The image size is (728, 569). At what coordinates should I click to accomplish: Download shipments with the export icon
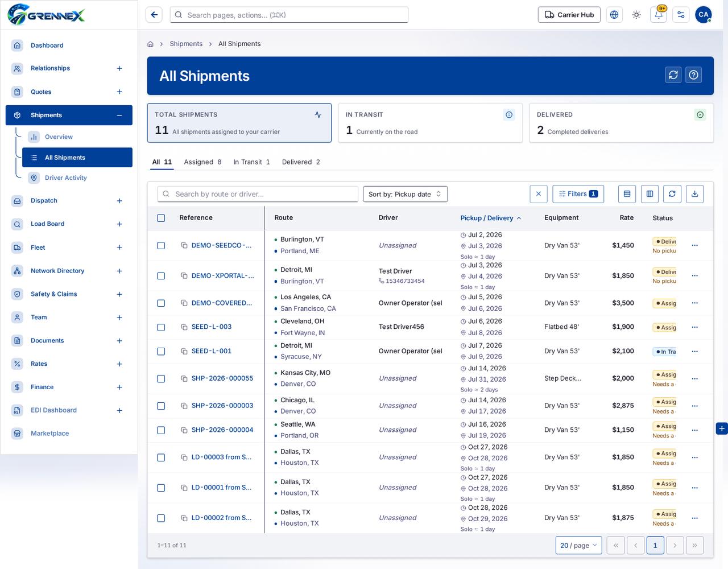694,194
